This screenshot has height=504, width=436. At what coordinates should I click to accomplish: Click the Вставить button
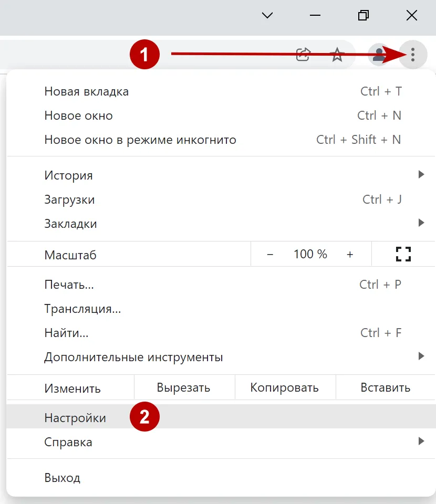click(x=386, y=387)
